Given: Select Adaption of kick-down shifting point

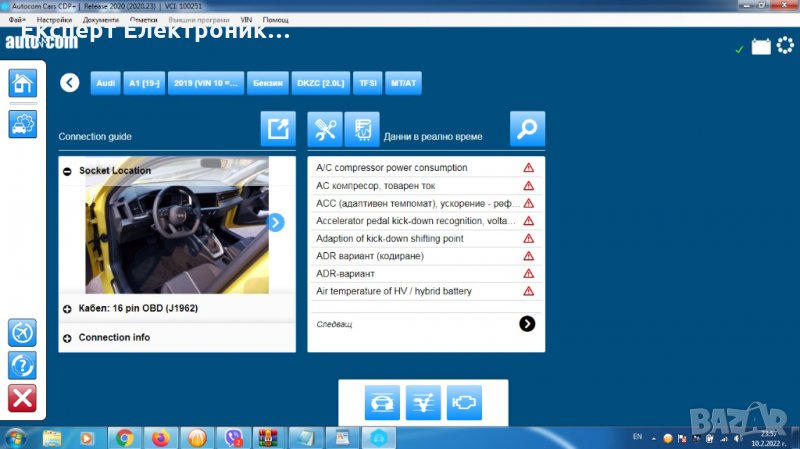Looking at the screenshot, I should pos(426,238).
